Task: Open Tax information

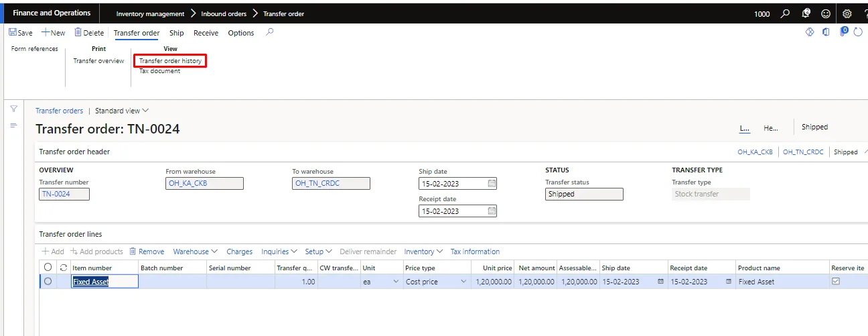Action: click(x=475, y=251)
